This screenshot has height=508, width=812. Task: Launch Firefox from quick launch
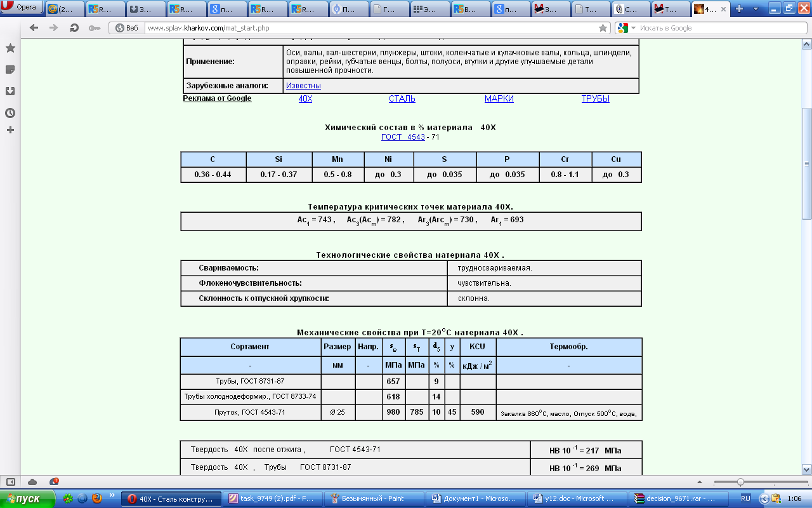coord(97,499)
